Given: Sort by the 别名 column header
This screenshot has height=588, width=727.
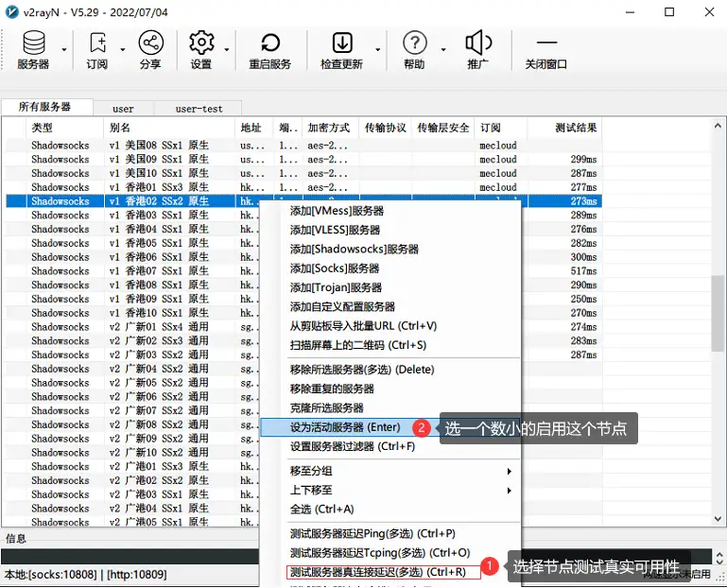Looking at the screenshot, I should point(169,128).
